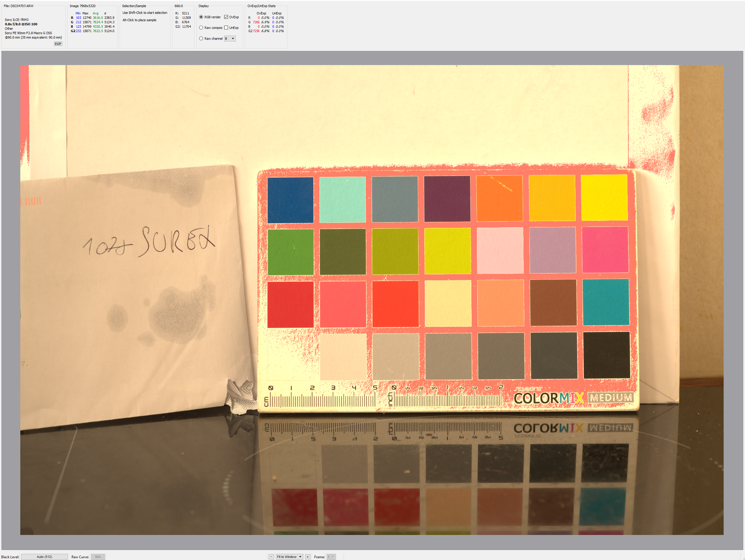This screenshot has width=745, height=560.
Task: Open the Frame number dropdown
Action: (x=330, y=557)
